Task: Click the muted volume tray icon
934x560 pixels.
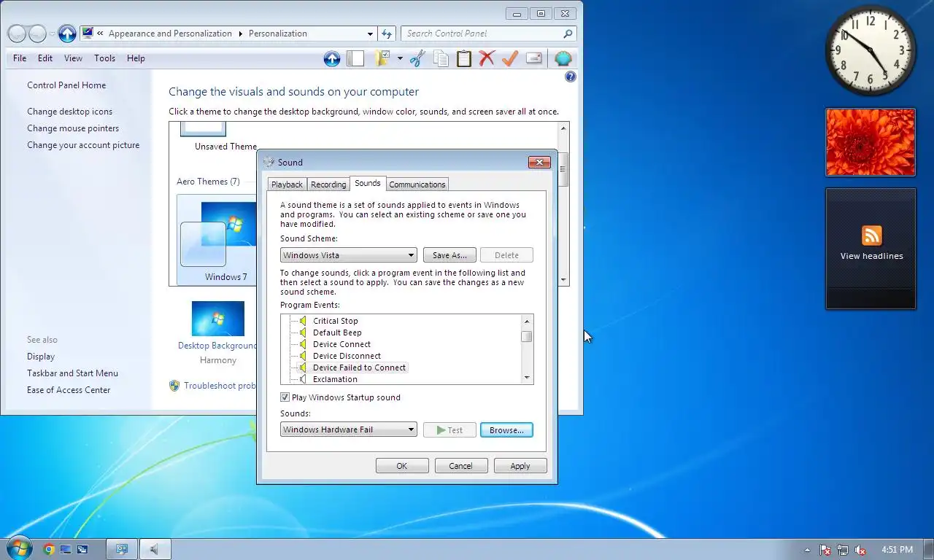Action: point(860,550)
